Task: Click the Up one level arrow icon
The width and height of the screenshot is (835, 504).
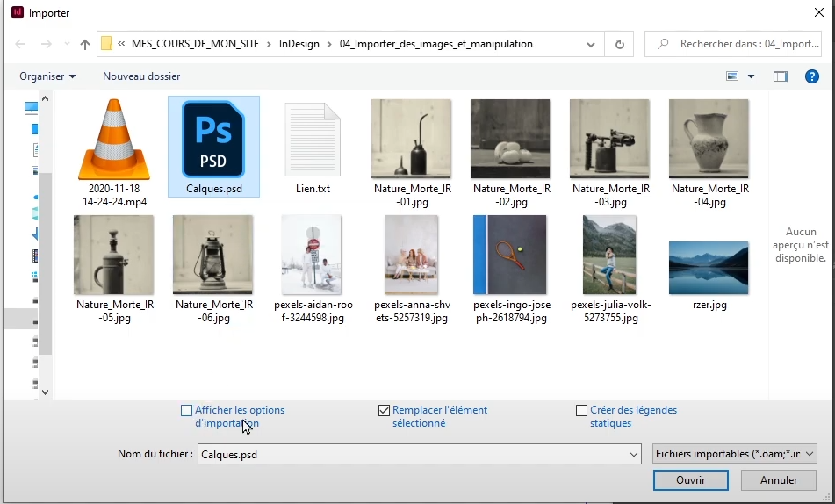Action: click(85, 44)
